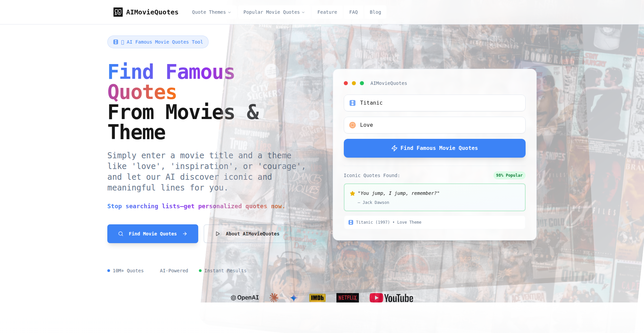The image size is (644, 333).
Task: Click the film icon in the tool badge
Action: (116, 42)
